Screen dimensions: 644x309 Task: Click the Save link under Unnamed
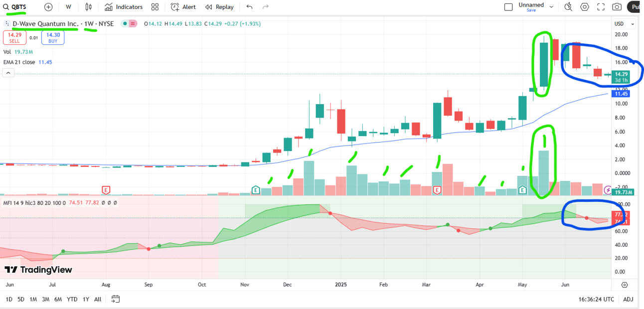(531, 10)
